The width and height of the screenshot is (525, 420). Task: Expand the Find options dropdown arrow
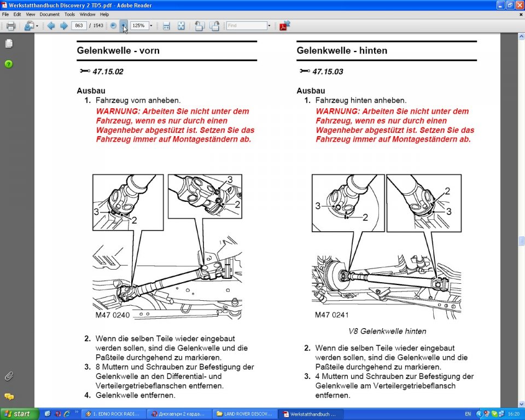click(269, 26)
